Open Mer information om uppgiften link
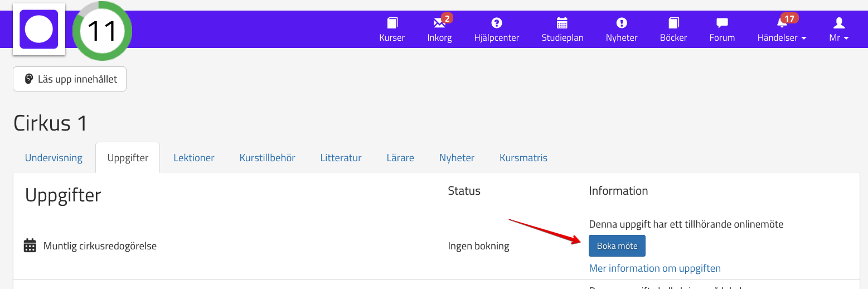Image resolution: width=868 pixels, height=289 pixels. tap(654, 268)
